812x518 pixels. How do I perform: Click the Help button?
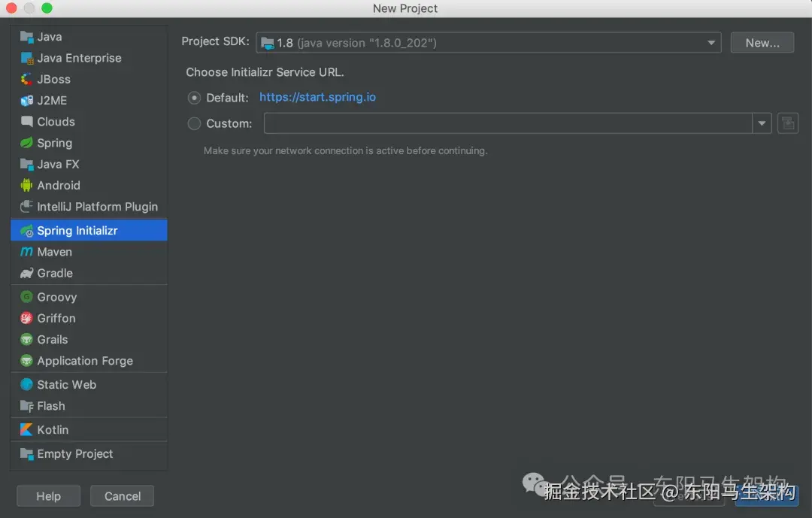[49, 496]
